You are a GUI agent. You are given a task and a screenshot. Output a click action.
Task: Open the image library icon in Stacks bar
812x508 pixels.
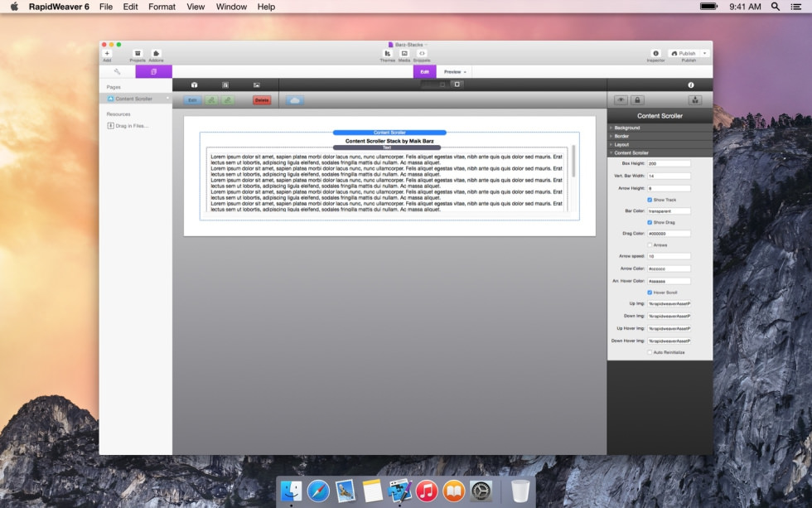click(x=256, y=85)
